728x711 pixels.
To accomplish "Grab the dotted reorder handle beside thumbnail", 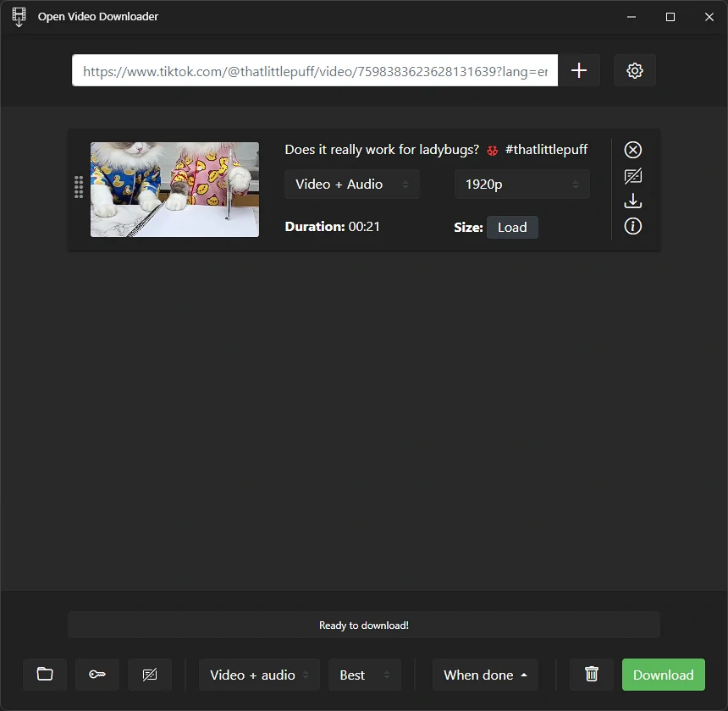I will coord(79,187).
